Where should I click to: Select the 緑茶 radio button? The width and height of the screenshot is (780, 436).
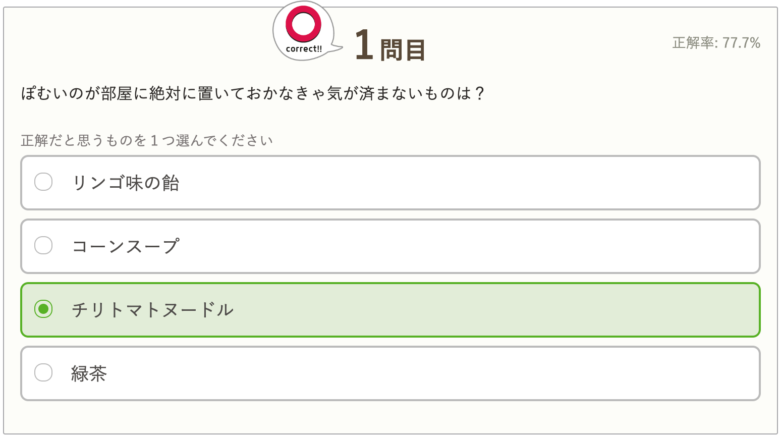(43, 372)
